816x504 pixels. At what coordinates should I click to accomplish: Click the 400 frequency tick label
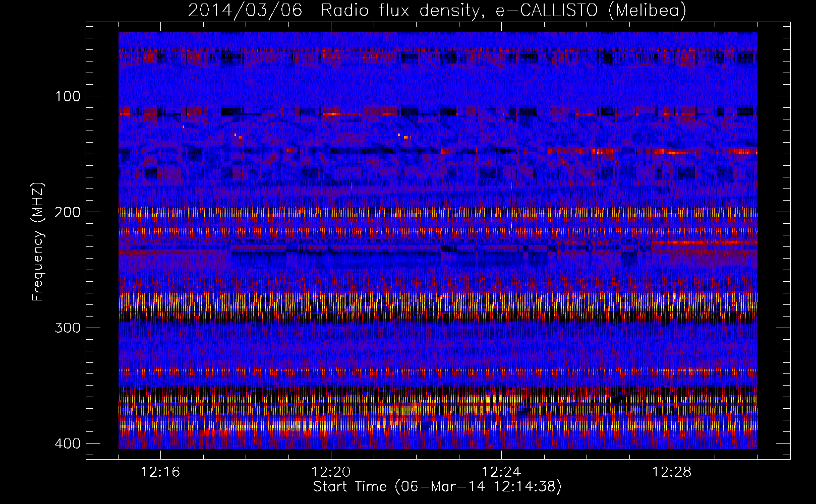[67, 444]
